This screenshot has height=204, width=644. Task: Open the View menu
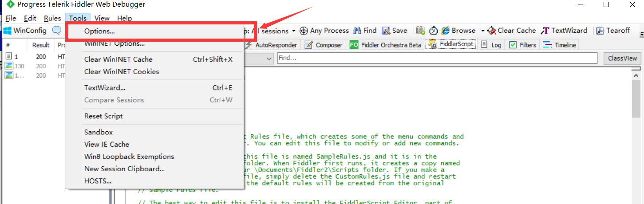(102, 18)
